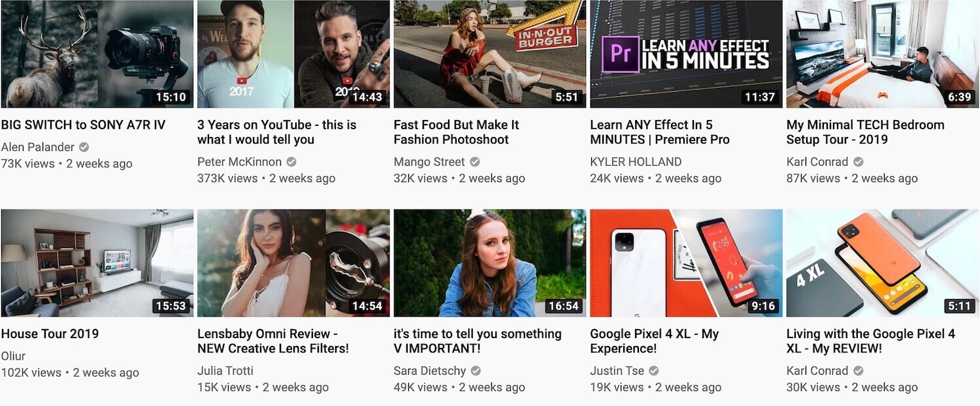The image size is (980, 406).
Task: Click verified badge next to Alen Palander
Action: [x=84, y=147]
